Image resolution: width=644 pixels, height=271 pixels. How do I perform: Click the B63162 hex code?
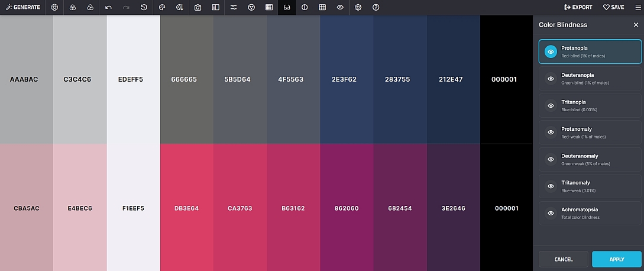click(293, 208)
